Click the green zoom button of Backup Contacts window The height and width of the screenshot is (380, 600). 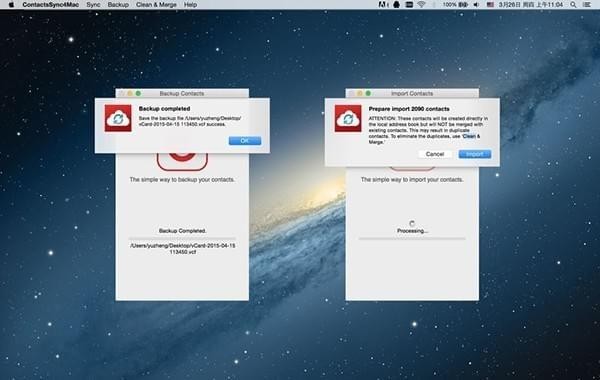[138, 93]
